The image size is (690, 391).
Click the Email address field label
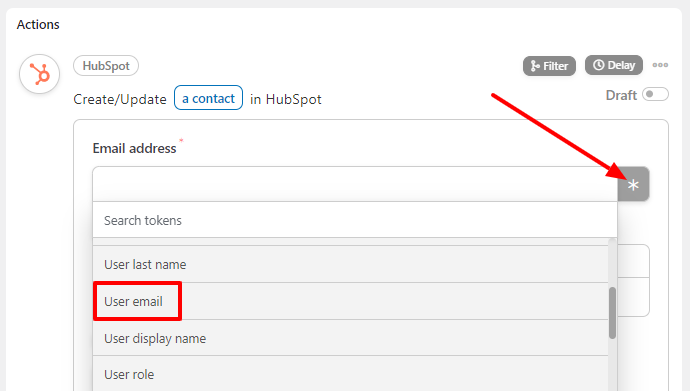tap(134, 148)
